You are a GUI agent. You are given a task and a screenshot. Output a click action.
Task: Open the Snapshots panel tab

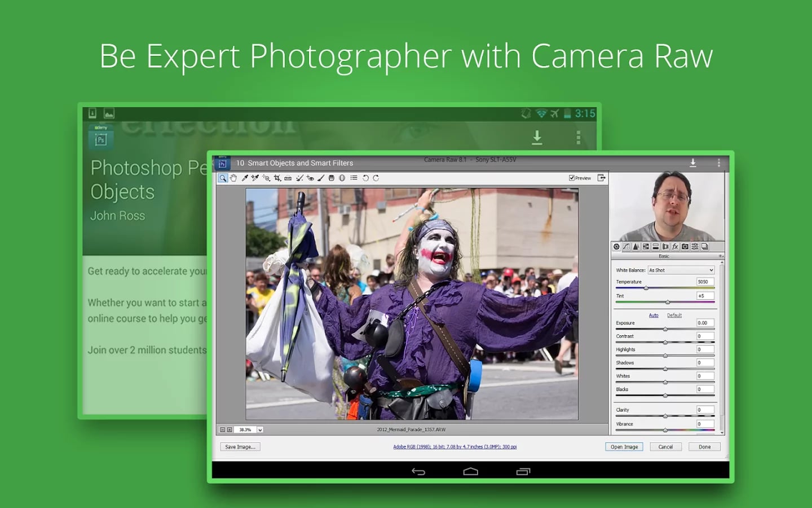704,247
